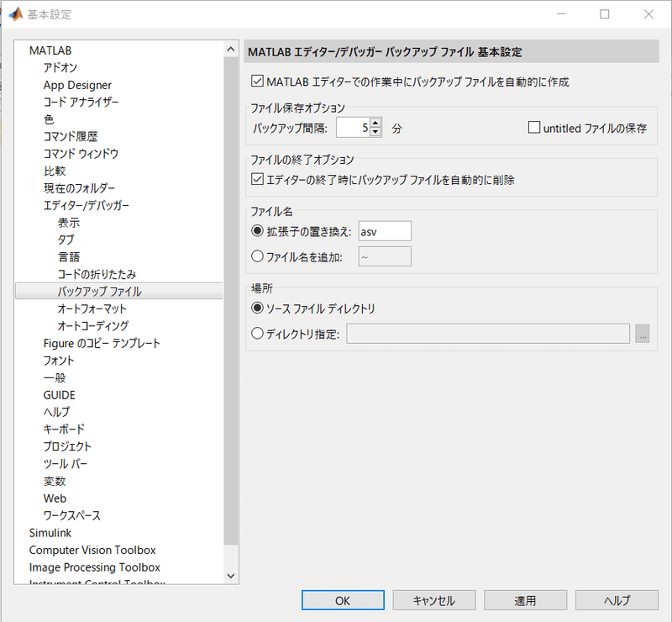Open directory browse button (...)

(x=643, y=334)
